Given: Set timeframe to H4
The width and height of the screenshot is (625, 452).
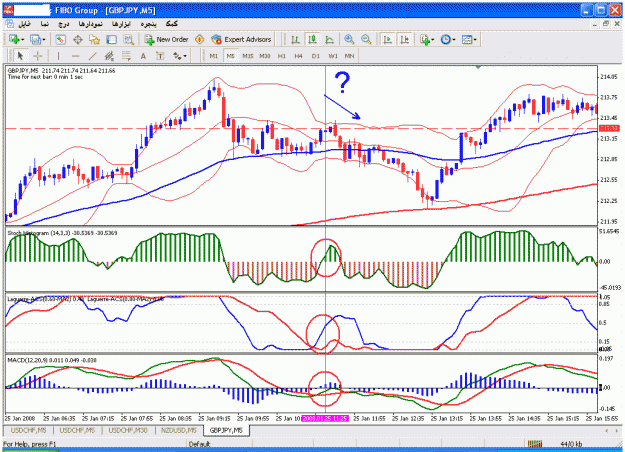Looking at the screenshot, I should coord(298,56).
